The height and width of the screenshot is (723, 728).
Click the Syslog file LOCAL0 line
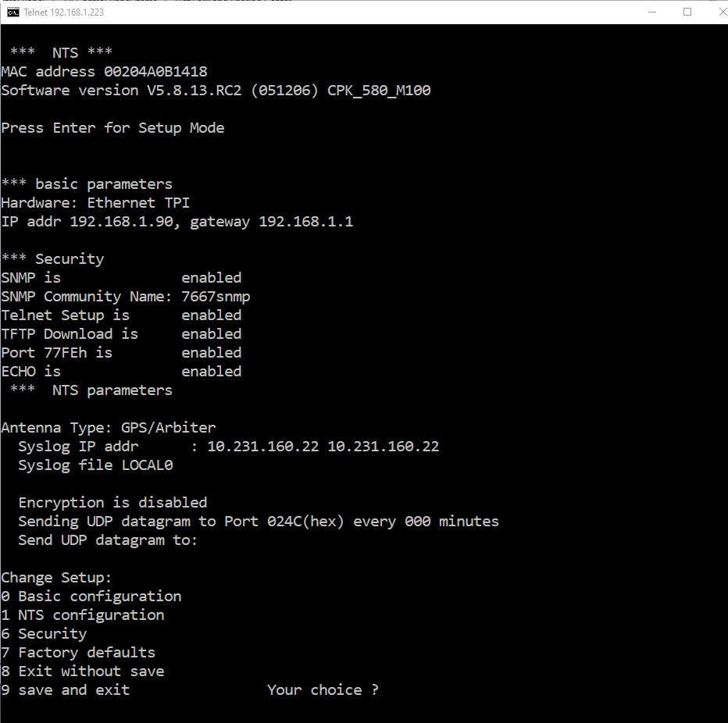coord(95,465)
